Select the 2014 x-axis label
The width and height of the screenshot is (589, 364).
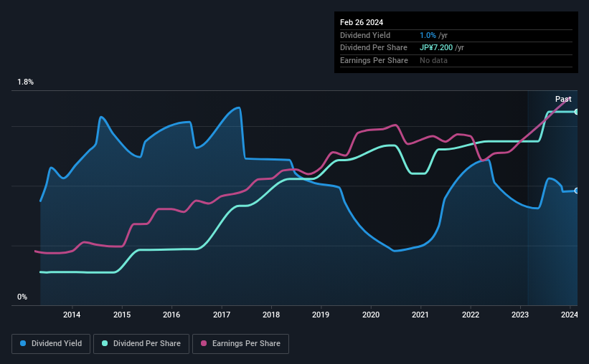click(72, 315)
